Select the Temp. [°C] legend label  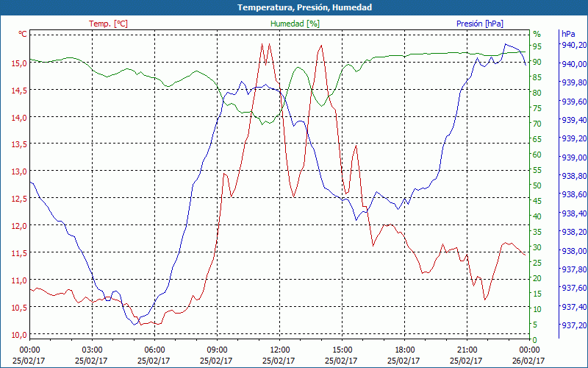click(108, 24)
